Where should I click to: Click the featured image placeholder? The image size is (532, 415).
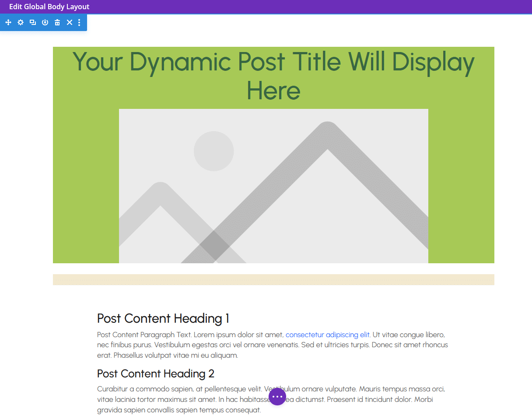point(273,186)
